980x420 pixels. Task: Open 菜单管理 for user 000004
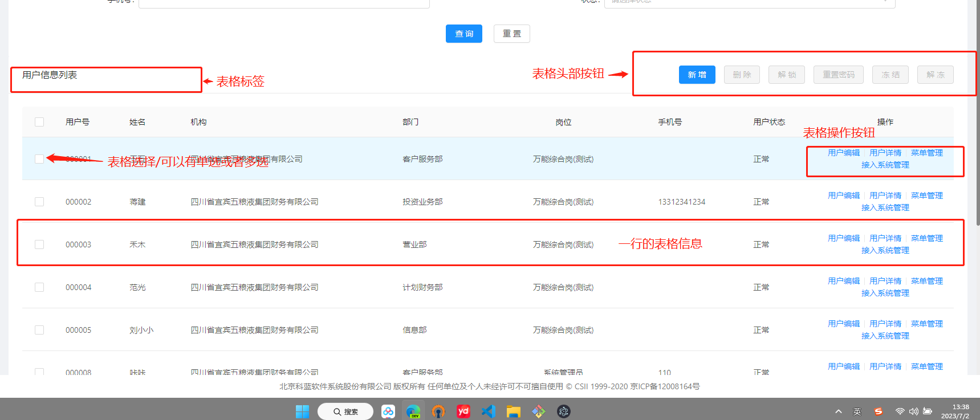pos(927,281)
